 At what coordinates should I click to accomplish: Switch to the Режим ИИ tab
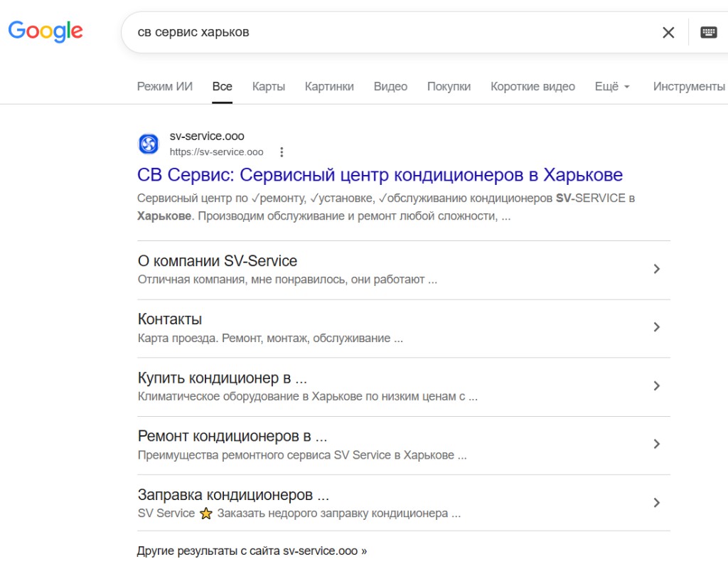coord(165,86)
